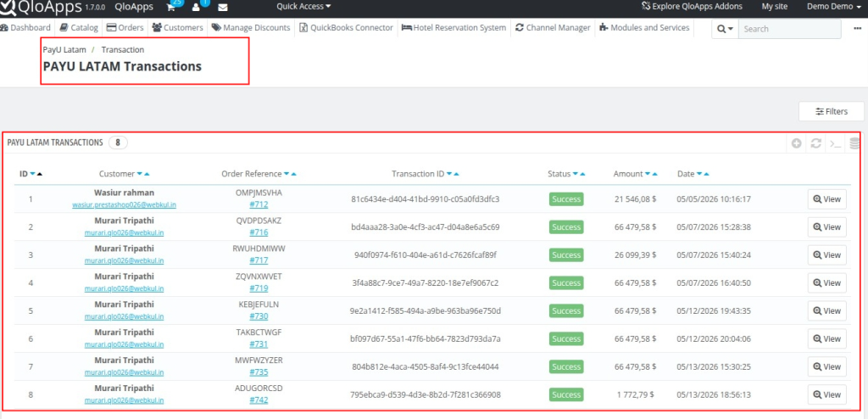View transaction for order OMPJMSVHA
Image resolution: width=868 pixels, height=419 pixels.
827,199
